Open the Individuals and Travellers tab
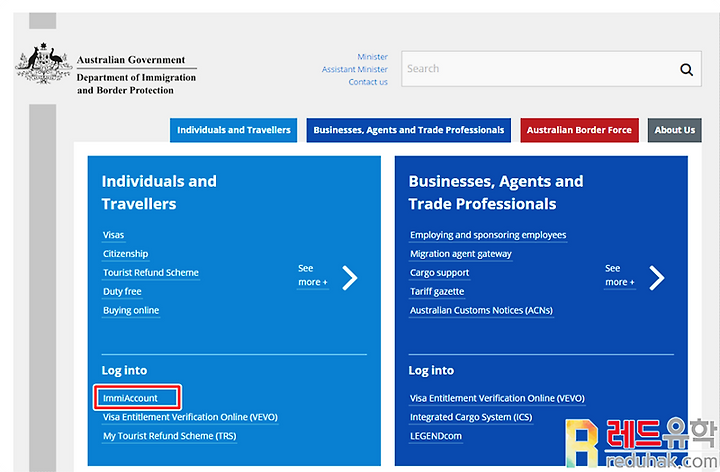Viewport: 720px width, 472px height. [233, 130]
